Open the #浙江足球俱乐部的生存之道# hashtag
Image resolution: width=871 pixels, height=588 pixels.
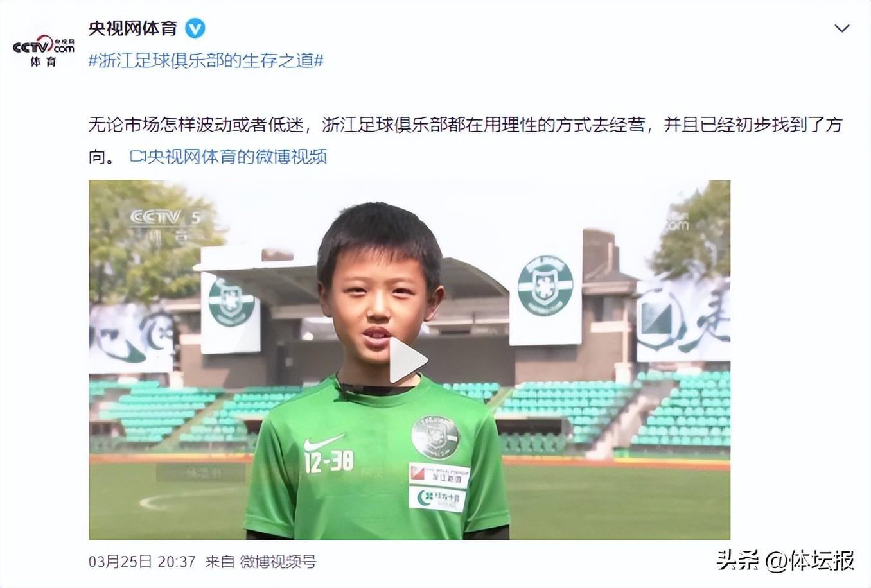tap(206, 60)
